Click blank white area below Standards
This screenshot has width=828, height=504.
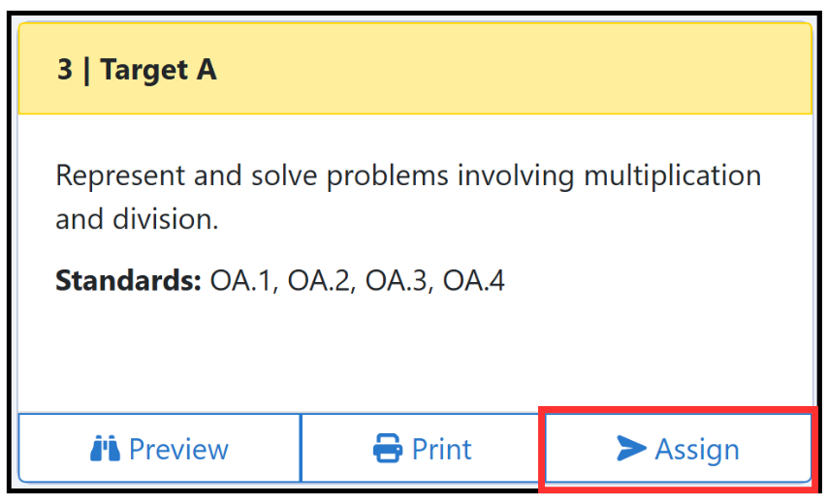pos(415,354)
